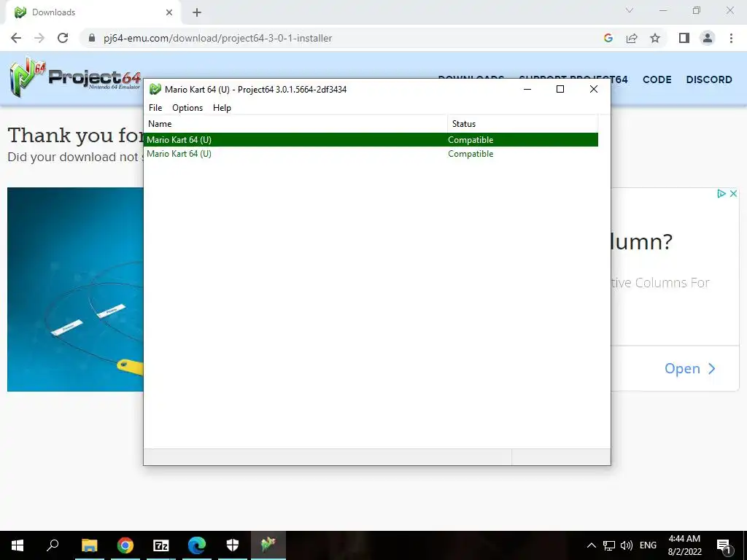Screen dimensions: 747x560
Task: Sort ROM list by Name column header
Action: click(295, 124)
